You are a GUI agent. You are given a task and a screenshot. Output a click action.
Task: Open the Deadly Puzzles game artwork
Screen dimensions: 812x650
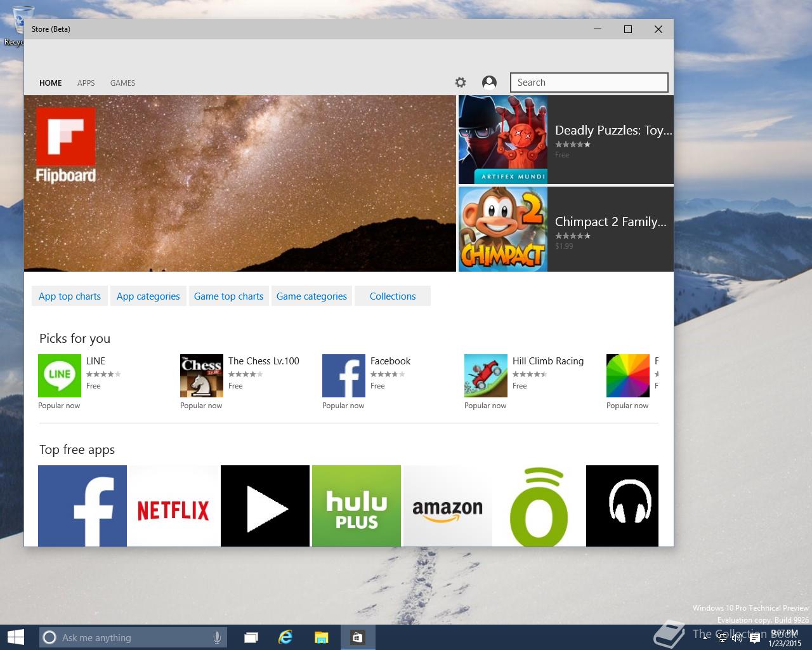503,140
